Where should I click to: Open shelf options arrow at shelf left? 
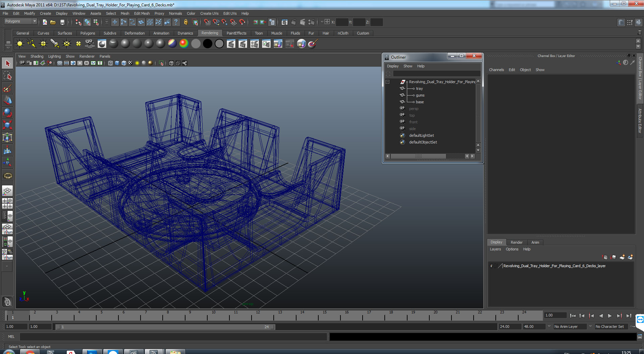click(8, 48)
